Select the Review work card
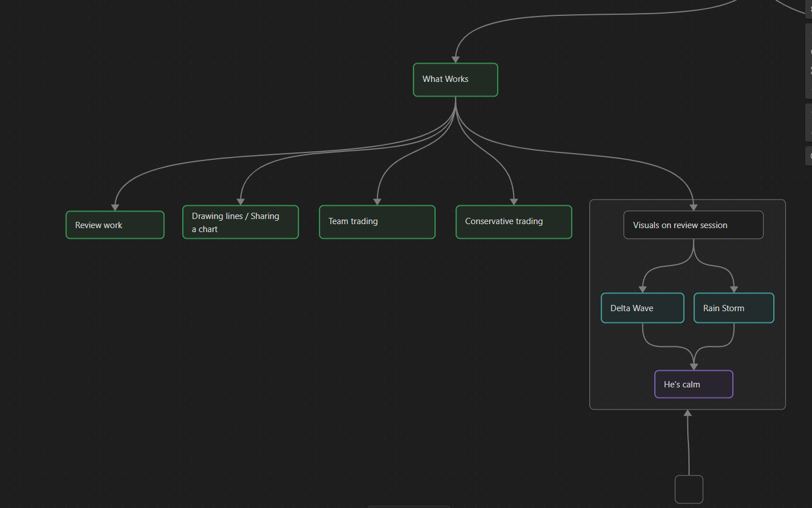This screenshot has height=508, width=812. pos(114,225)
